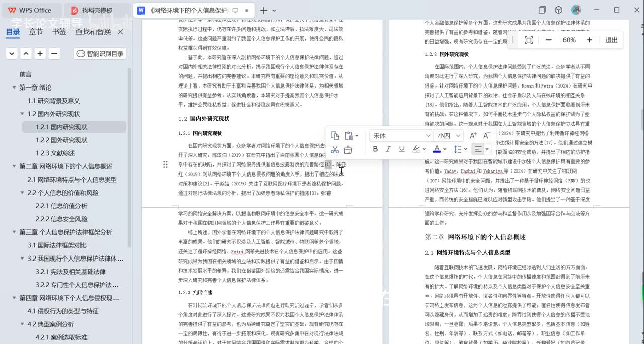Decrease font size with A- icon
The height and width of the screenshot is (344, 644).
coord(487,136)
